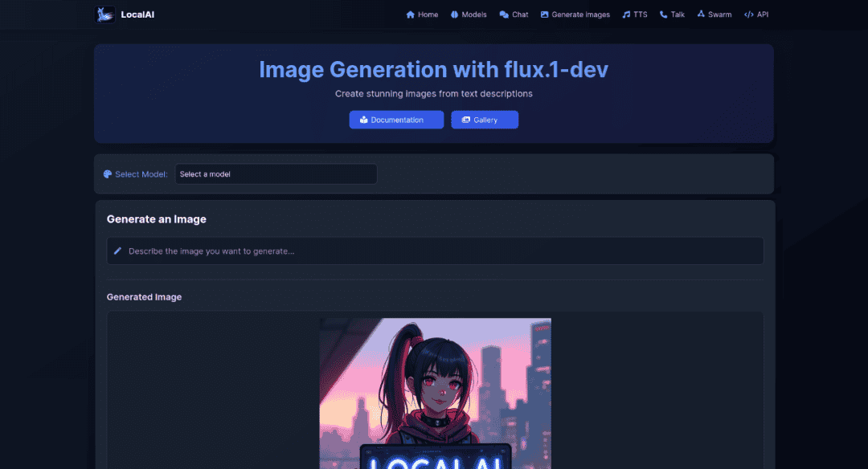
Task: Click the generated anime girl image
Action: point(435,392)
